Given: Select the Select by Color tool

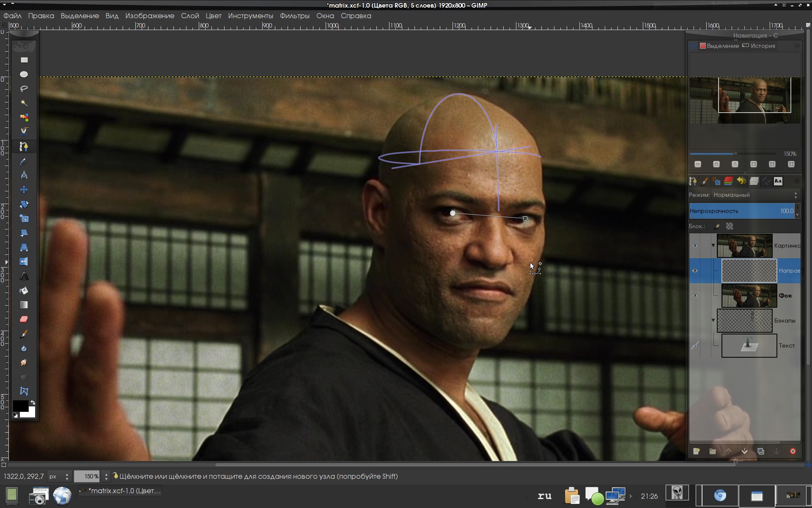Looking at the screenshot, I should [x=24, y=118].
